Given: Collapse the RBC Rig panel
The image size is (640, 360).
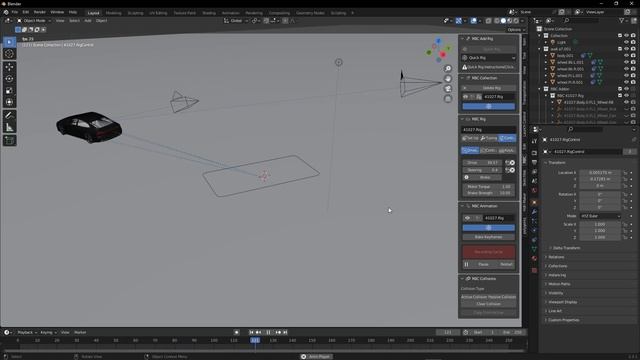Looking at the screenshot, I should pos(463,119).
